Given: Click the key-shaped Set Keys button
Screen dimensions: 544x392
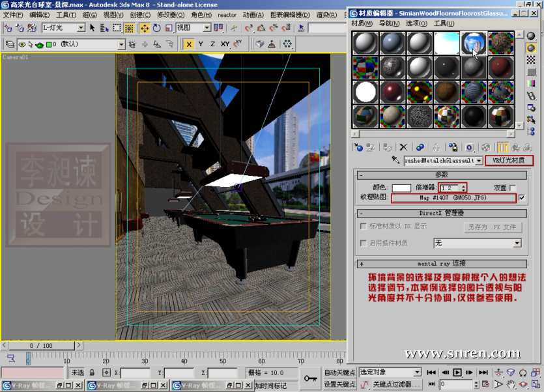Looking at the screenshot, I should pos(310,378).
